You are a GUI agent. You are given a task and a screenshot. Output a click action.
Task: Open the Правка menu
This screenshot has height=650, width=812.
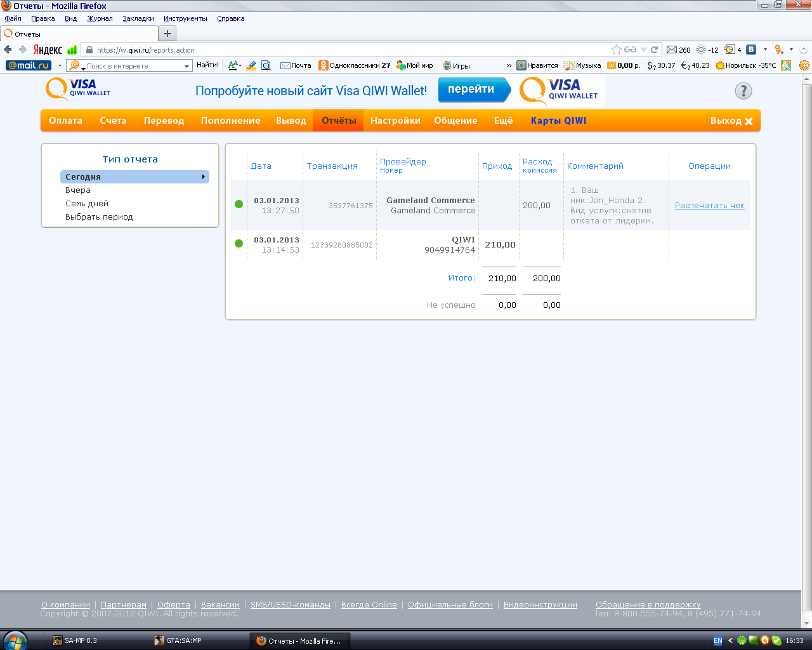[43, 18]
